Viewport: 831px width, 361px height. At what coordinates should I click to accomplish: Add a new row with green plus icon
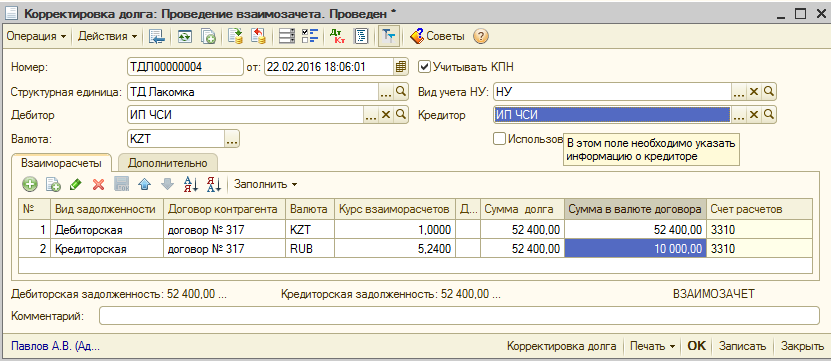30,184
